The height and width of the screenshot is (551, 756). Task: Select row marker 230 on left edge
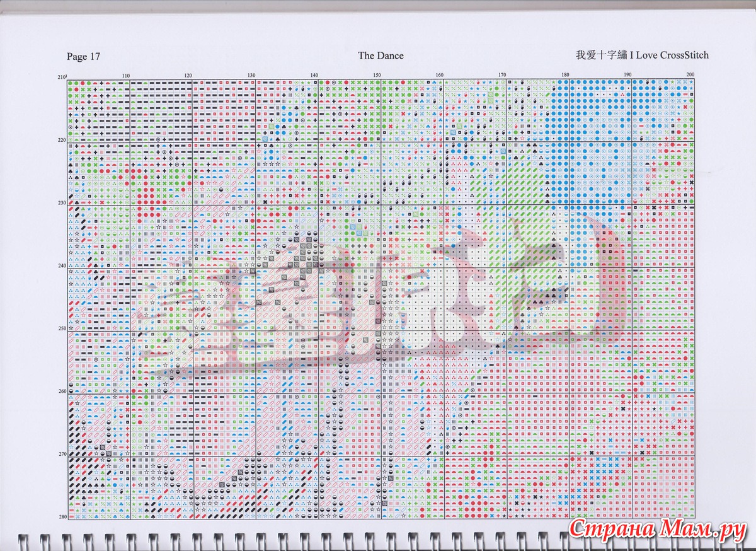61,203
